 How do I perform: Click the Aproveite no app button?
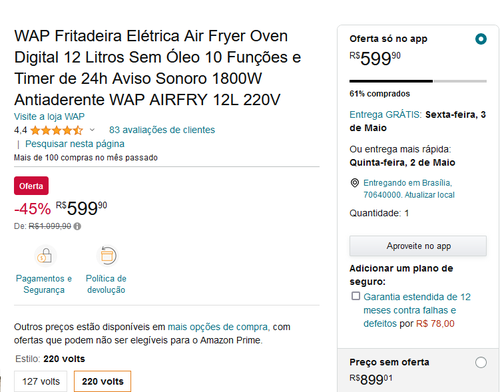(x=418, y=246)
